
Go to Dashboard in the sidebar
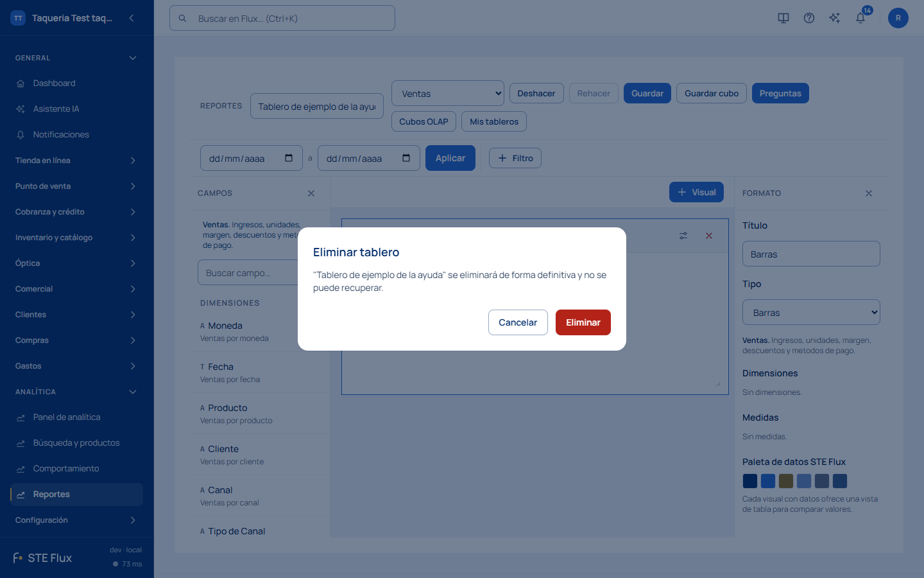(76, 83)
